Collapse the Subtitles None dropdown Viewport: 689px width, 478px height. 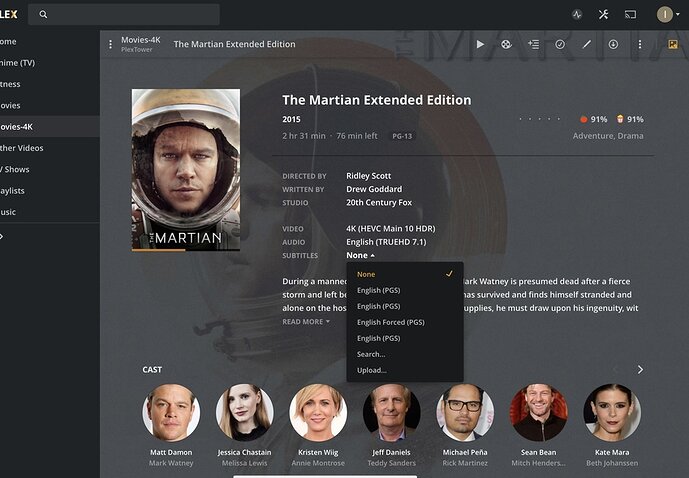[360, 255]
